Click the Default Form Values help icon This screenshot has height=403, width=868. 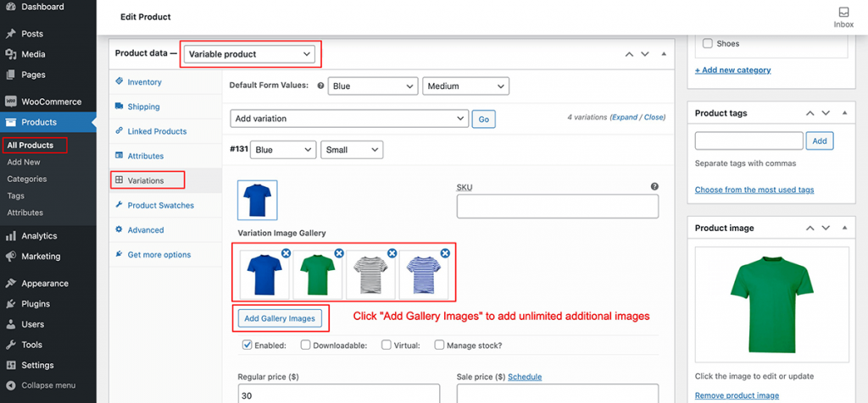320,86
